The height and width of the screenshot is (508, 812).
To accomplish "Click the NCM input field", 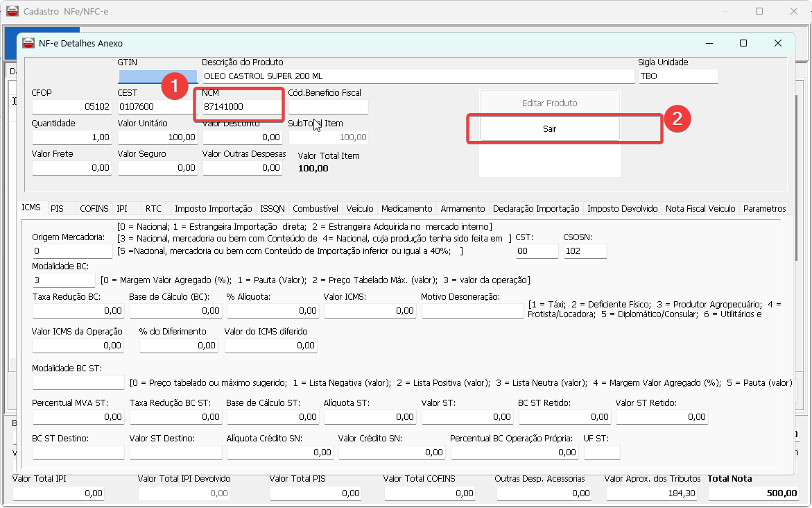I will point(240,107).
